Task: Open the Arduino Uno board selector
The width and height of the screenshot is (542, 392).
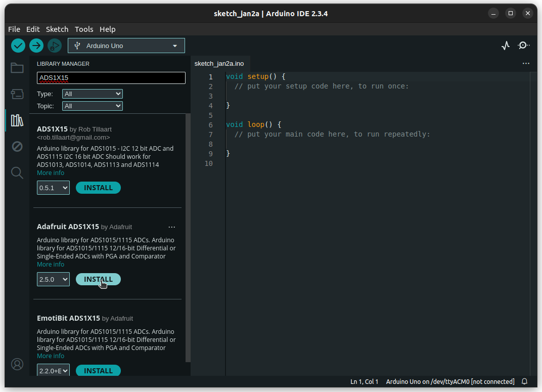Action: coord(125,45)
